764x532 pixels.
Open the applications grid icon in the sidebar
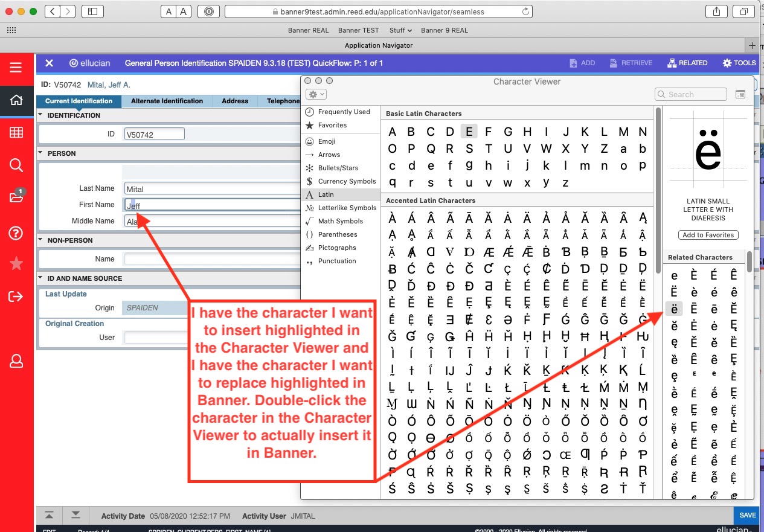(16, 133)
